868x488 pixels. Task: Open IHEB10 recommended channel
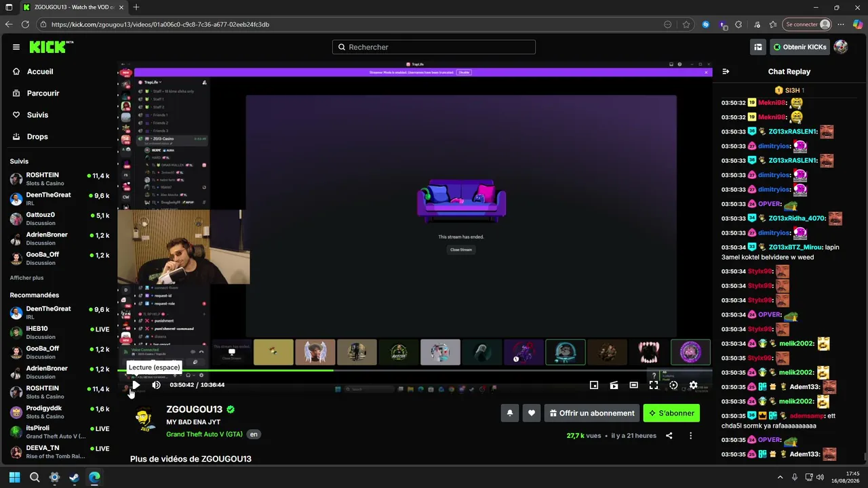coord(60,332)
